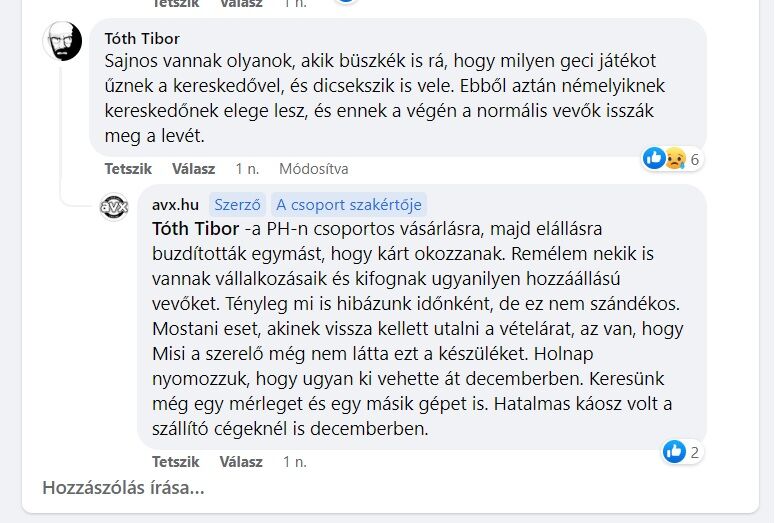Click the "A csoport szakértője" badge

pyautogui.click(x=350, y=204)
